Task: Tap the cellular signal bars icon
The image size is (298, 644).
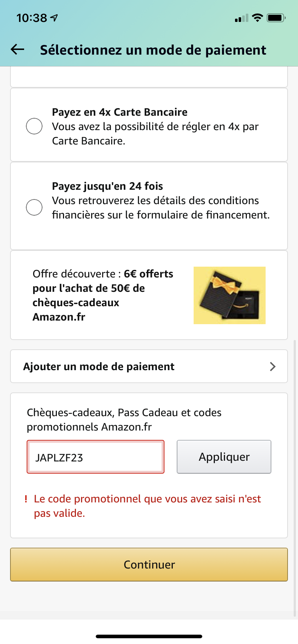Action: click(x=241, y=18)
